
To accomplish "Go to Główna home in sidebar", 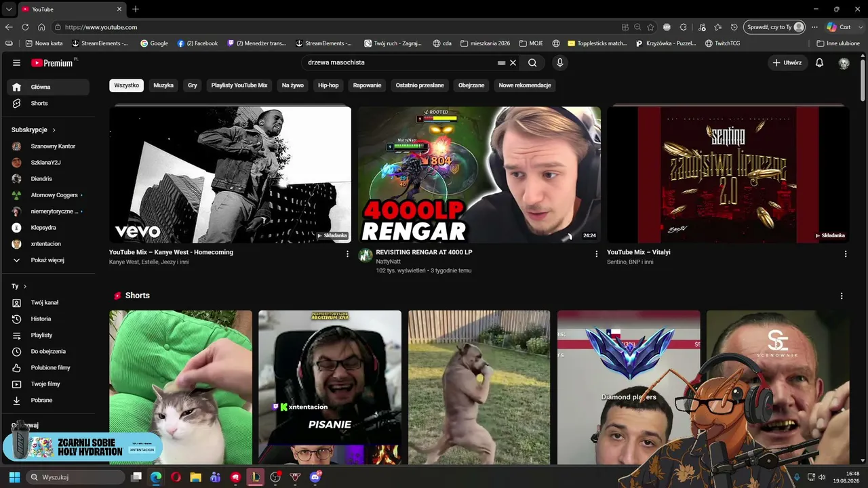I will 48,87.
